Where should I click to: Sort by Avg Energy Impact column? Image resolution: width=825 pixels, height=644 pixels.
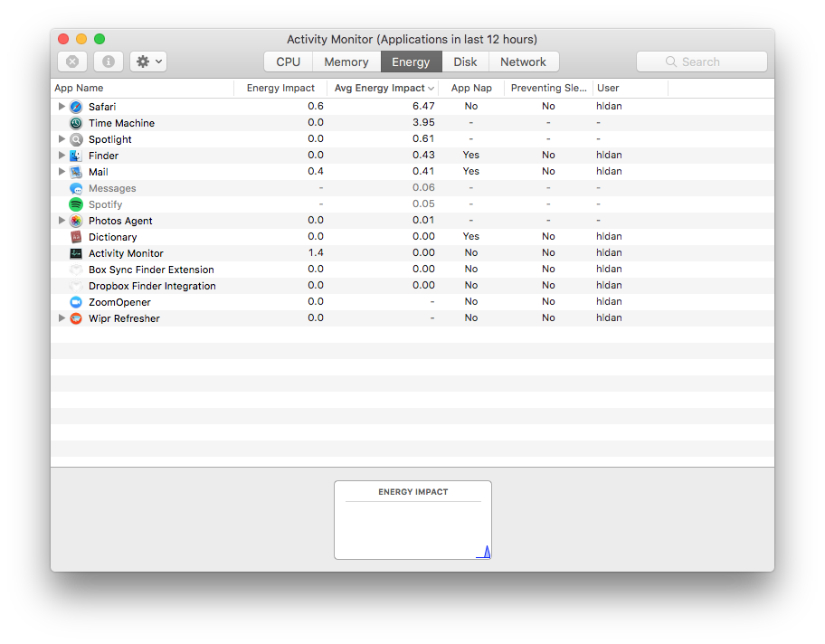(x=383, y=88)
